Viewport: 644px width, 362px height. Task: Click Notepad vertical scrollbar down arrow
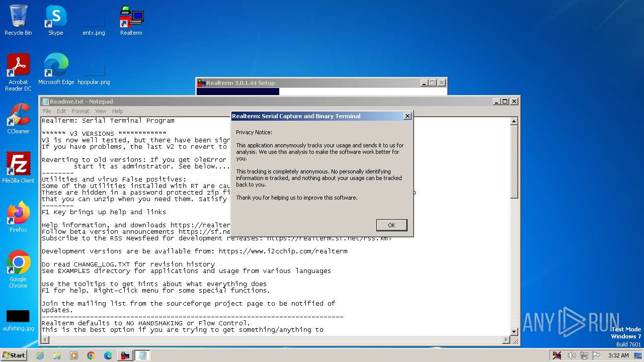click(x=514, y=332)
